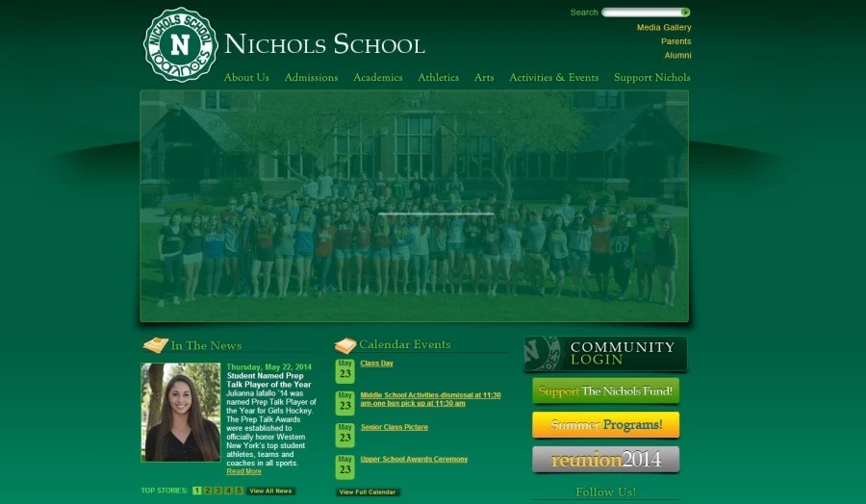Viewport: 866px width, 504px height.
Task: Click into the Search input field
Action: (641, 13)
